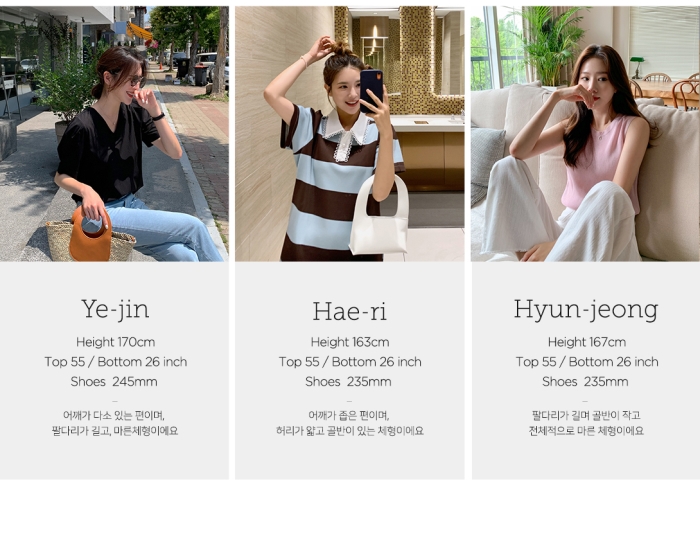This screenshot has width=700, height=536.
Task: Click the Ye-jin name heading
Action: point(115,309)
